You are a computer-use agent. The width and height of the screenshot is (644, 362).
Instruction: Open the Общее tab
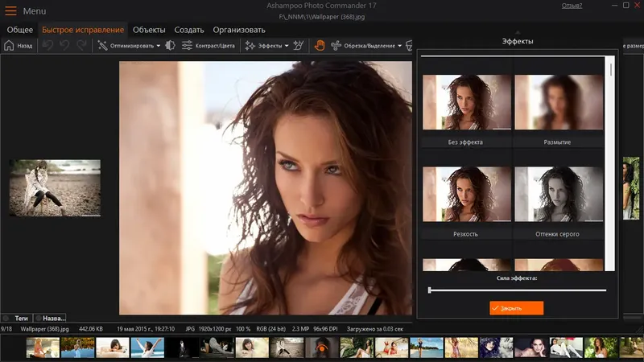19,30
